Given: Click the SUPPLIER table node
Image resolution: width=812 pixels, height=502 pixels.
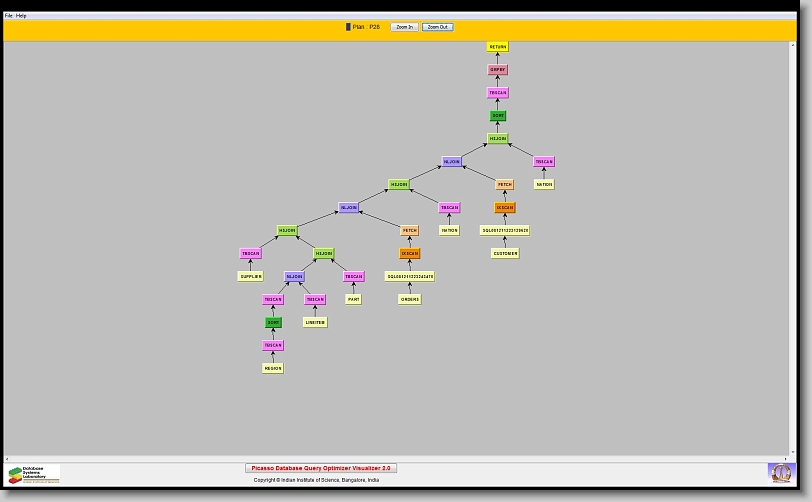Looking at the screenshot, I should [250, 276].
